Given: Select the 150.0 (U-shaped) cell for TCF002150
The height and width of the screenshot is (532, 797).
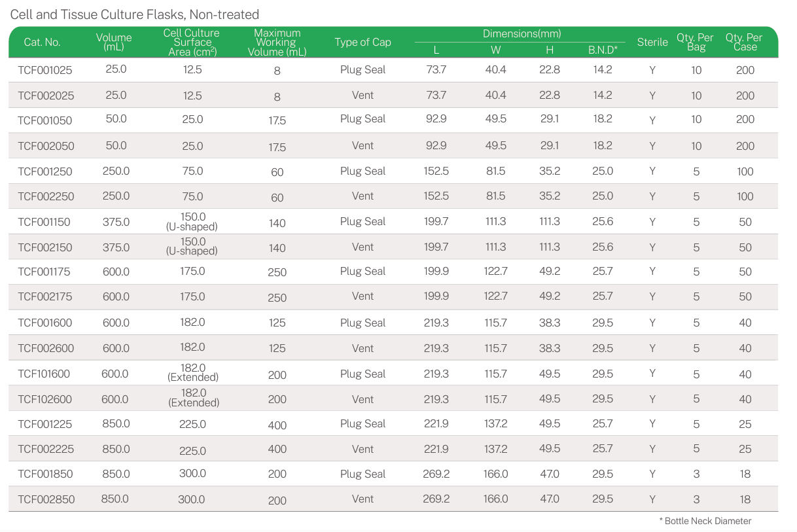Looking at the screenshot, I should point(192,247).
